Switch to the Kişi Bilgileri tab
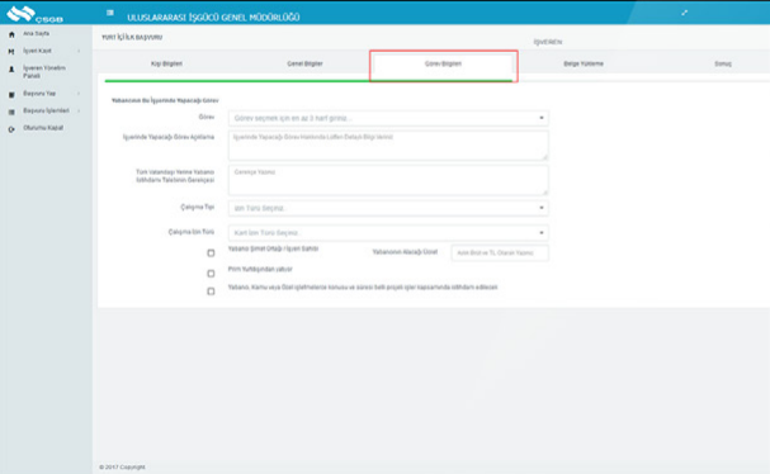This screenshot has height=474, width=770. (166, 64)
